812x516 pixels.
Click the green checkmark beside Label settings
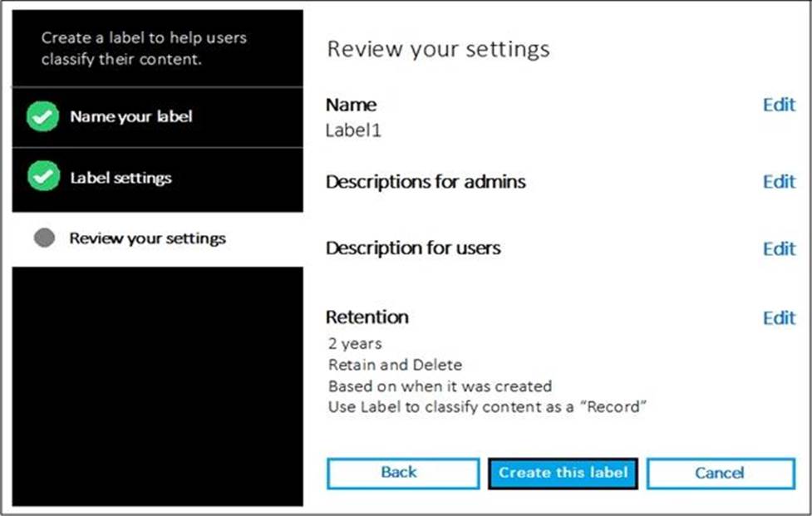[x=42, y=178]
